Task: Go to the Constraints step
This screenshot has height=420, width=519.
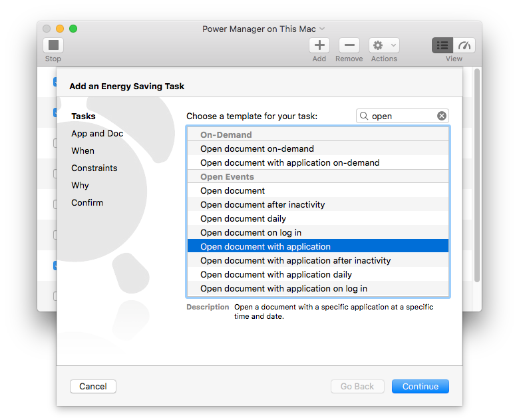Action: (x=94, y=168)
